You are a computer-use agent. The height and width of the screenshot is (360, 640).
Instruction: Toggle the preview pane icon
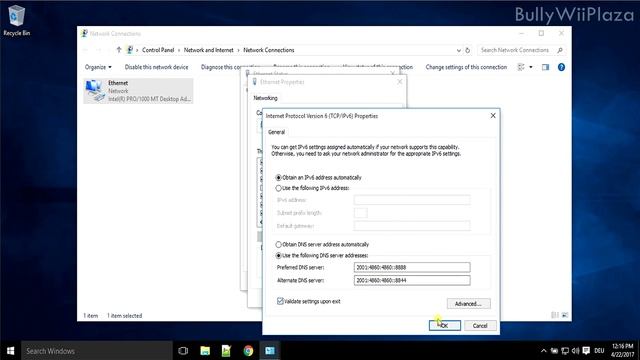545,67
